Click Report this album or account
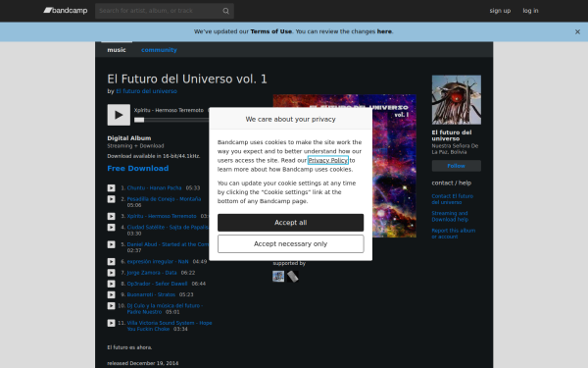The width and height of the screenshot is (588, 368). coord(454,234)
